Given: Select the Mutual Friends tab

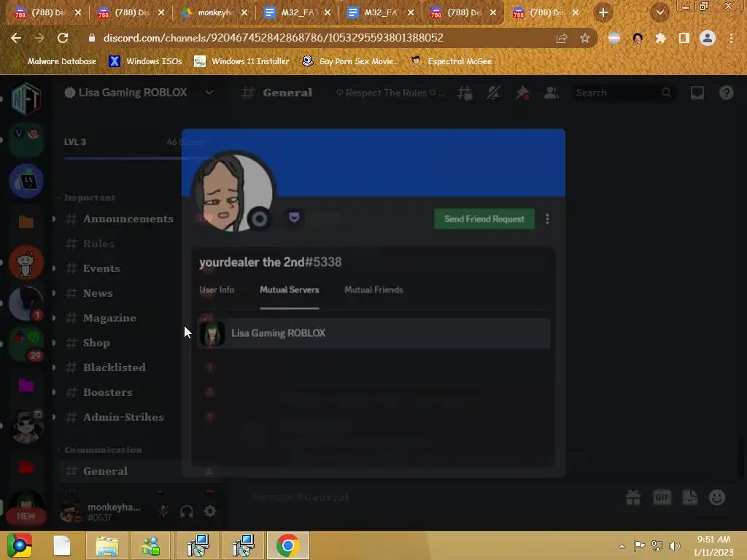Looking at the screenshot, I should [x=373, y=289].
